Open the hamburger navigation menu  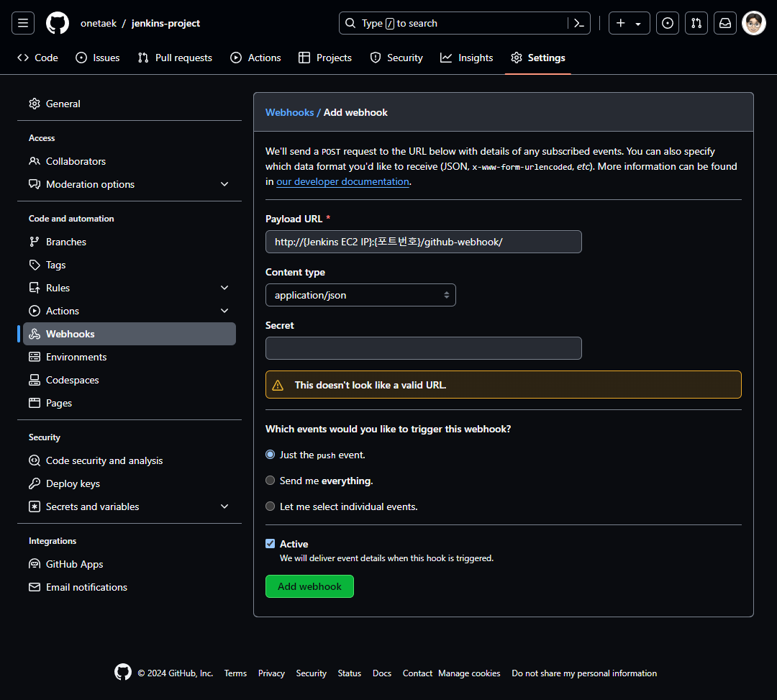(x=23, y=23)
